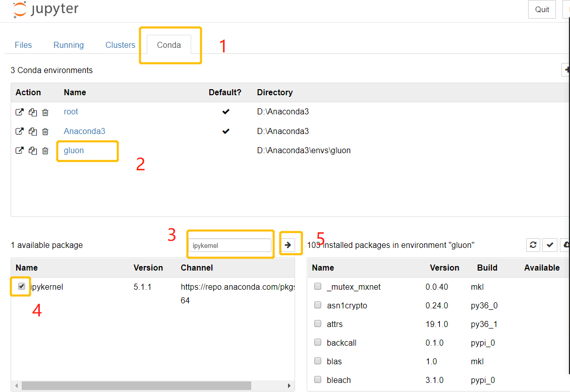Select the backcall package checkbox

pos(318,342)
